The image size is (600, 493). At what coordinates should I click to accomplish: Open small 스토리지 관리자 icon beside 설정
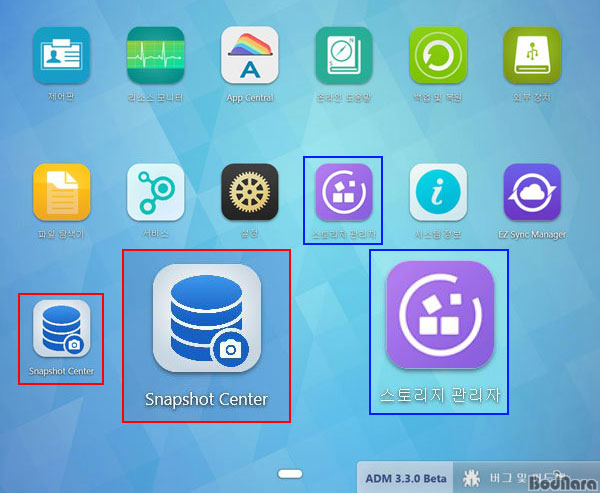coord(344,192)
